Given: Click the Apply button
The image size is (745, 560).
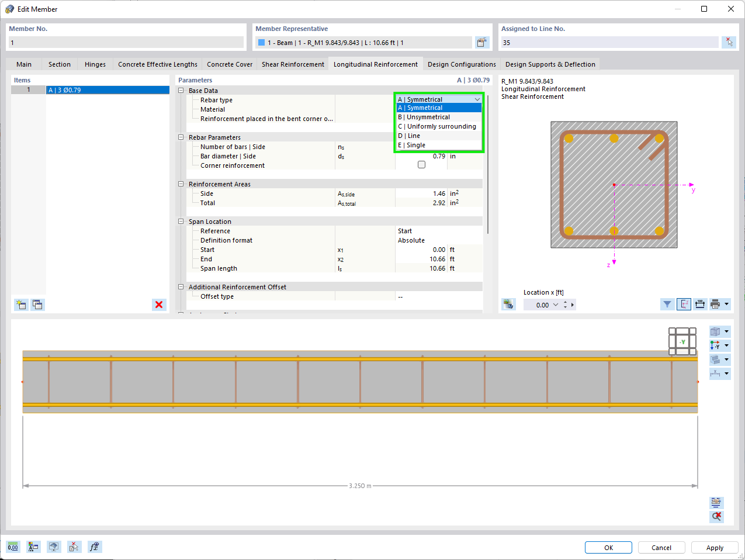Looking at the screenshot, I should [x=714, y=548].
